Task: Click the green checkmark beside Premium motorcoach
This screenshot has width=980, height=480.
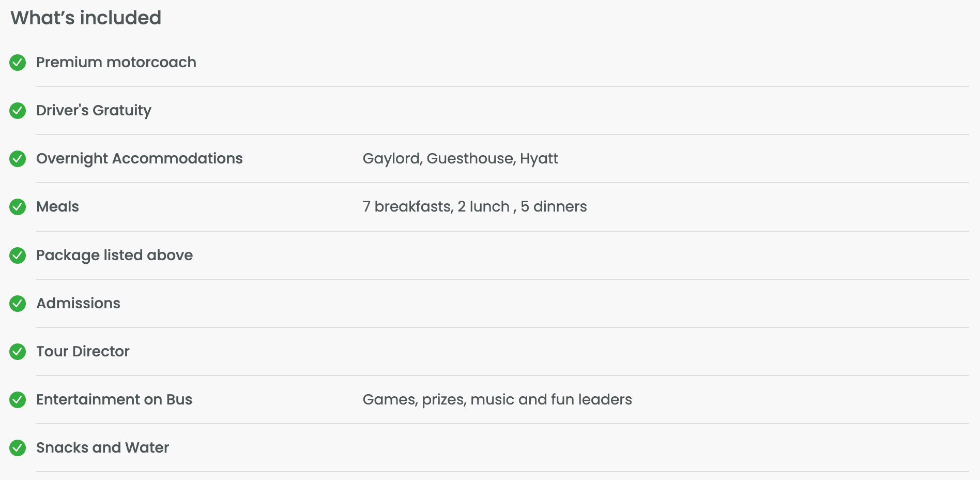Action: coord(18,63)
